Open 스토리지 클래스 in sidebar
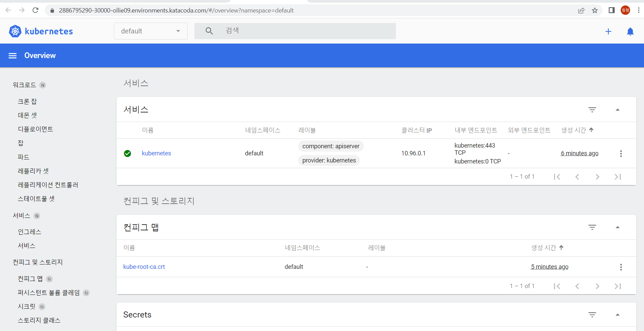 coord(39,320)
